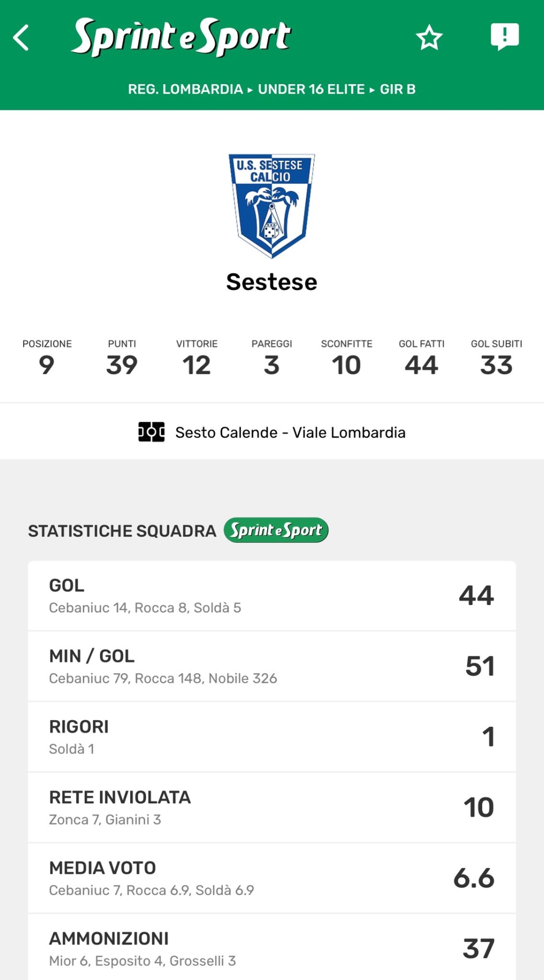Open the AMMONIZIONI statistics row
Image resolution: width=544 pixels, height=980 pixels.
(272, 948)
